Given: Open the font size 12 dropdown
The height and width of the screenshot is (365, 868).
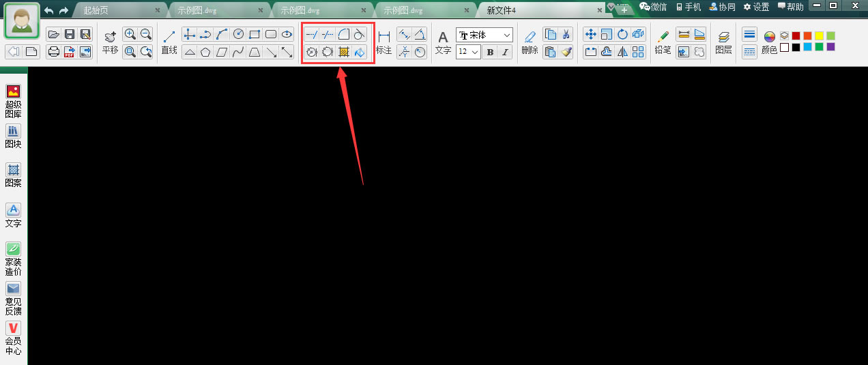Looking at the screenshot, I should tap(468, 52).
